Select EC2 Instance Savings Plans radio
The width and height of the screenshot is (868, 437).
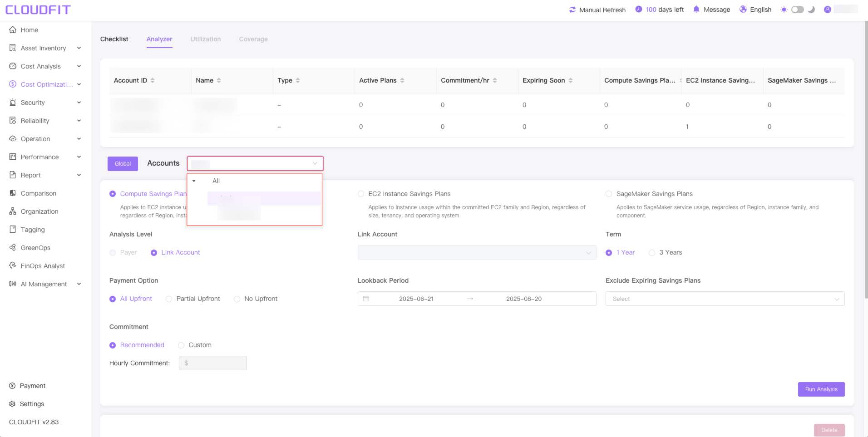361,194
